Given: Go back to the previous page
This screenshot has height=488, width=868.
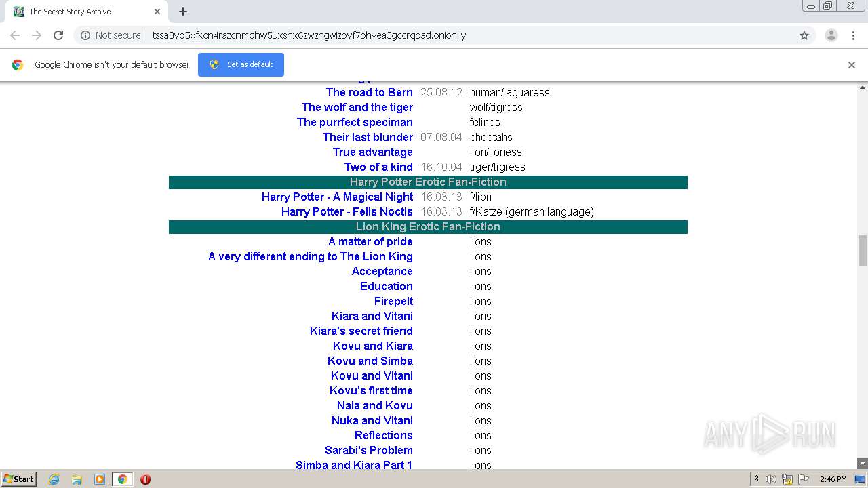Looking at the screenshot, I should (x=15, y=35).
